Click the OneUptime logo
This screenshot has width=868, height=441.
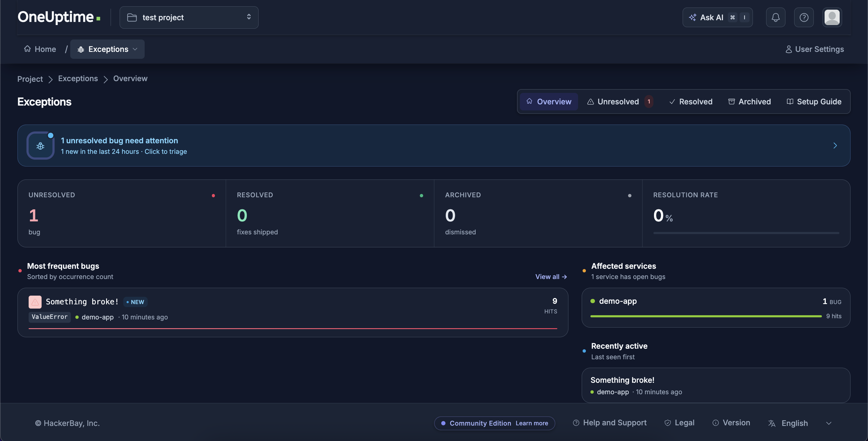(59, 17)
